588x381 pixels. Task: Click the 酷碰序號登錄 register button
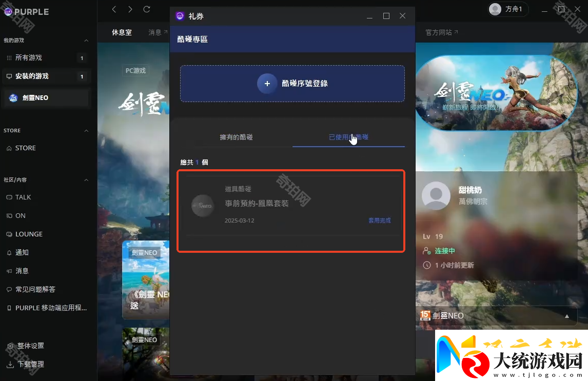[x=292, y=84]
